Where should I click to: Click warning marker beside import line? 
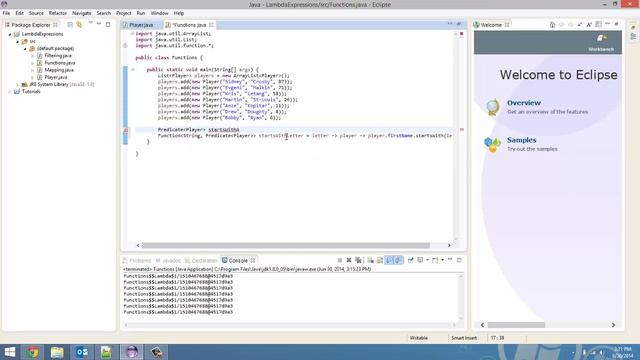(126, 46)
